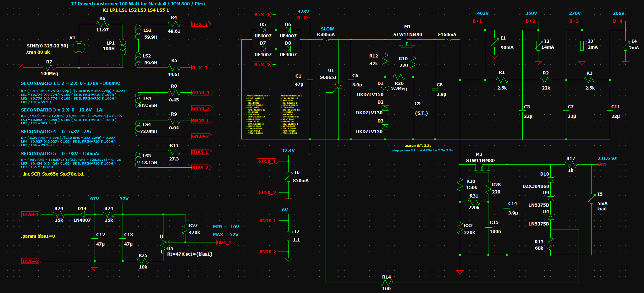Select the C1 47µ capacitor symbol

310,80
